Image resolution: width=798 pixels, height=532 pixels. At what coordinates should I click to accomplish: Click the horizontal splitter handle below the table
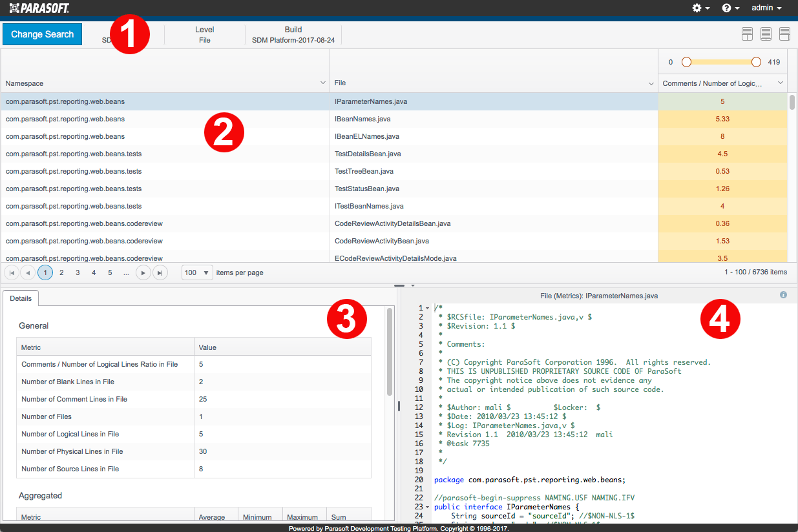point(399,285)
